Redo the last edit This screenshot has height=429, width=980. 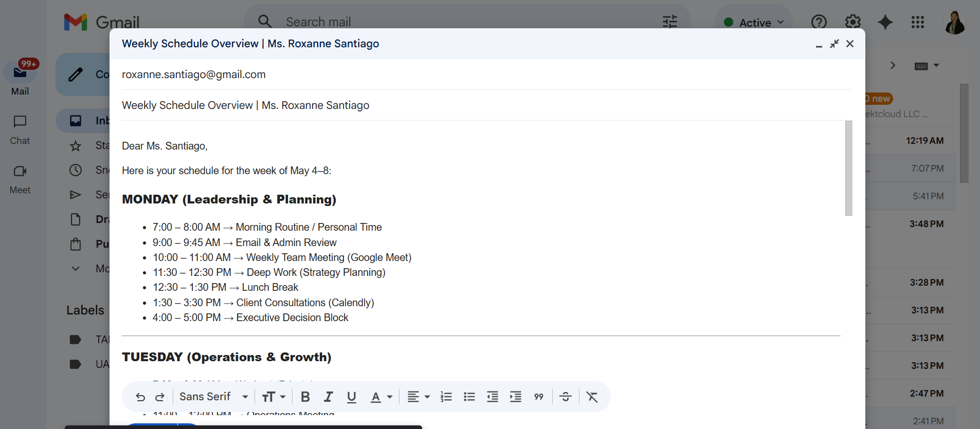[160, 397]
